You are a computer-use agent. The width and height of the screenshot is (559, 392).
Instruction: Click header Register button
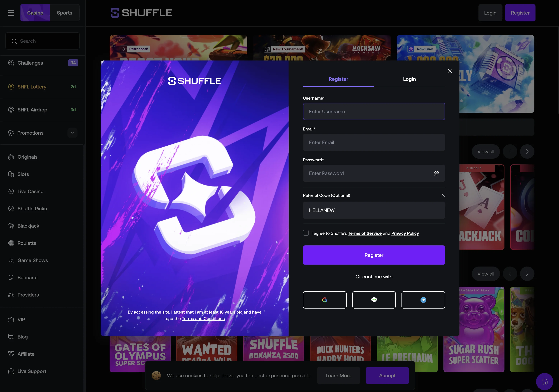520,13
